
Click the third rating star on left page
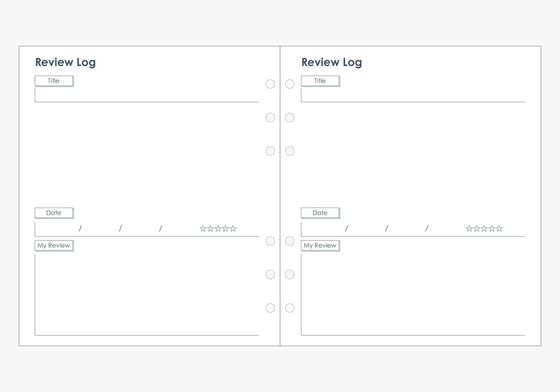point(218,228)
